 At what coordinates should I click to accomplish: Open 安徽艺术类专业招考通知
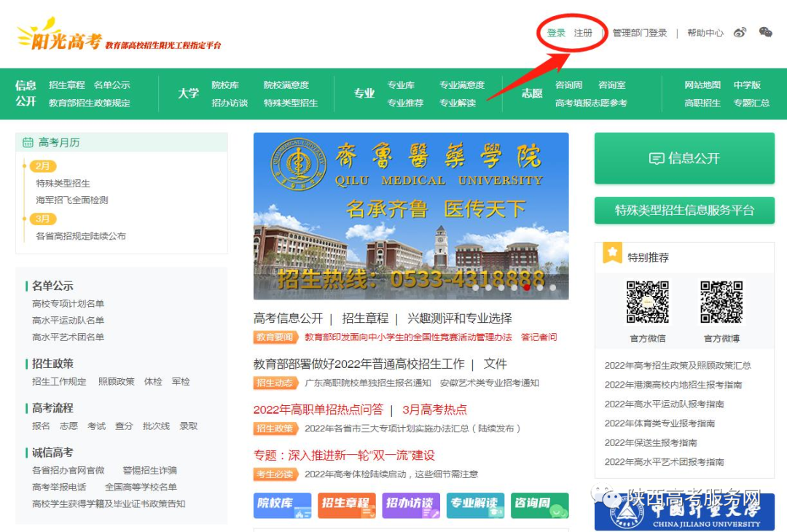tap(490, 383)
